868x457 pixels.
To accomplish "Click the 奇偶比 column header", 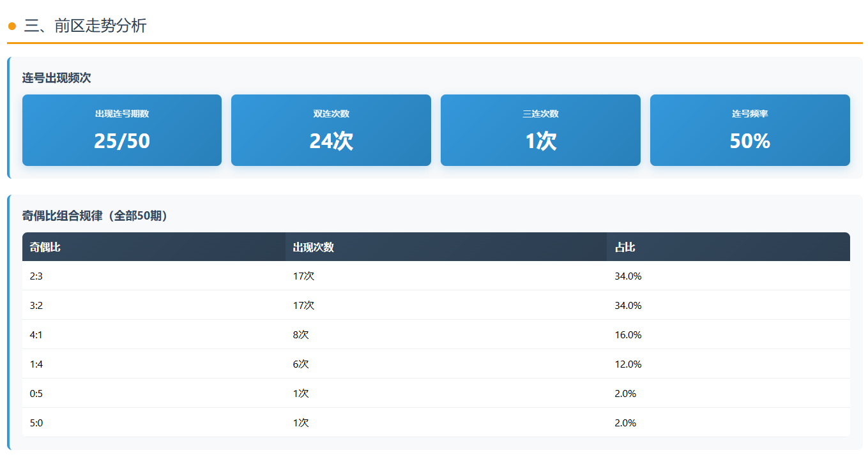I will (45, 247).
